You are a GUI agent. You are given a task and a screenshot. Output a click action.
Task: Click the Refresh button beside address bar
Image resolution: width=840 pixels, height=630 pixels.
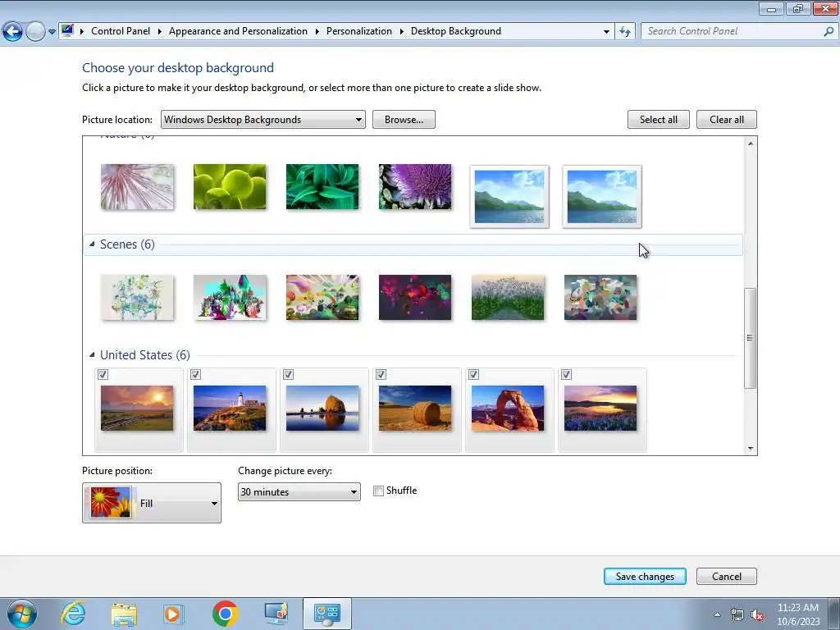624,31
